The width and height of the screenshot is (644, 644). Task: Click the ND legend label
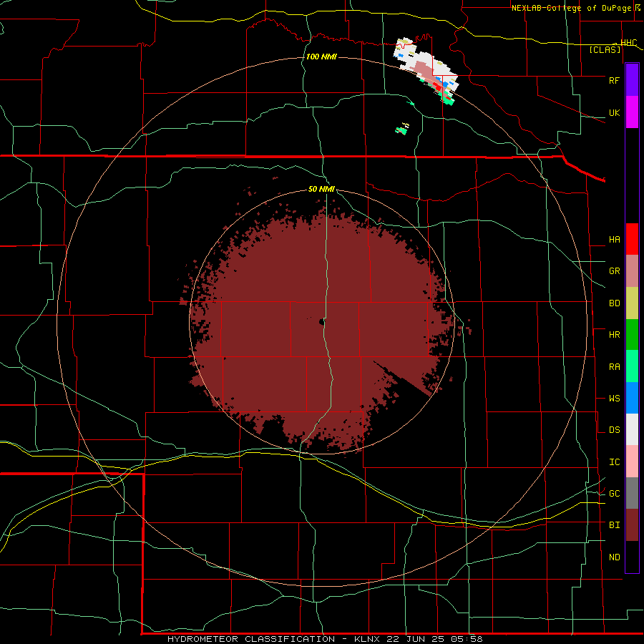614,557
